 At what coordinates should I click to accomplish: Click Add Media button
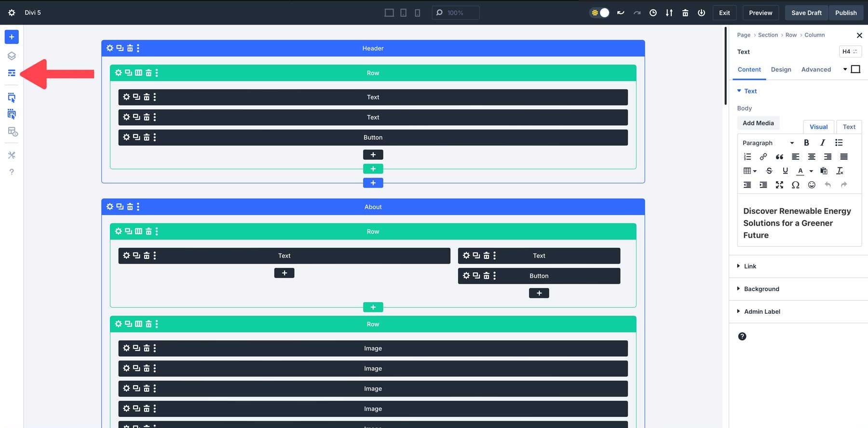pos(758,123)
